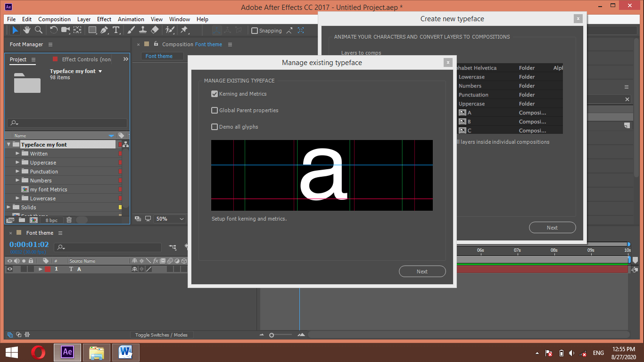Check the Demo all glyphs option

coord(215,127)
